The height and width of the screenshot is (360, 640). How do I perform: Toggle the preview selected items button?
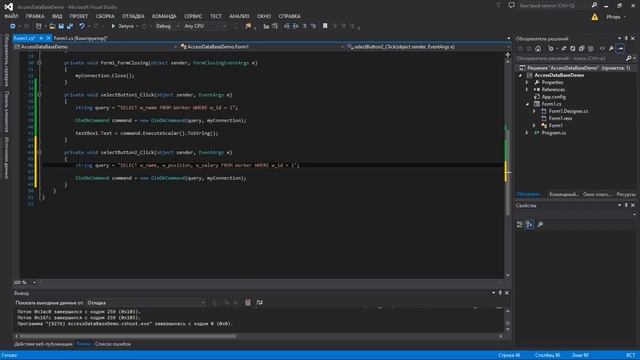pos(620,49)
